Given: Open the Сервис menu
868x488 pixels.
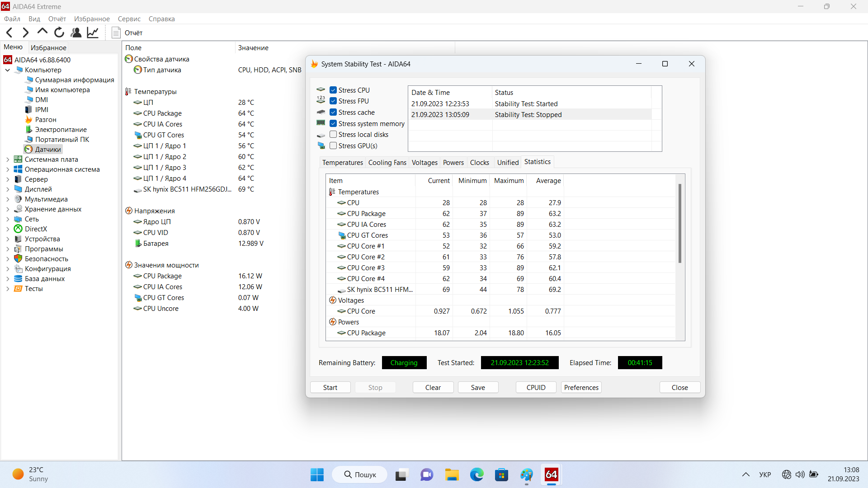Looking at the screenshot, I should 129,19.
